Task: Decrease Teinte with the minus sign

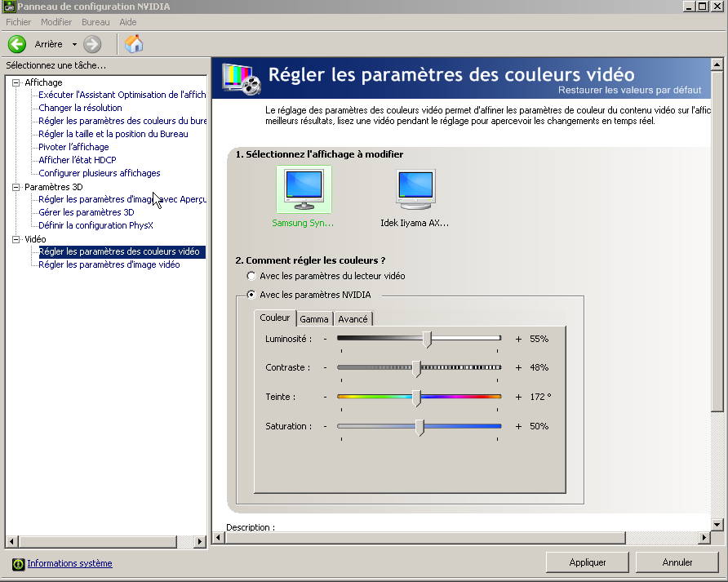Action: pyautogui.click(x=325, y=396)
